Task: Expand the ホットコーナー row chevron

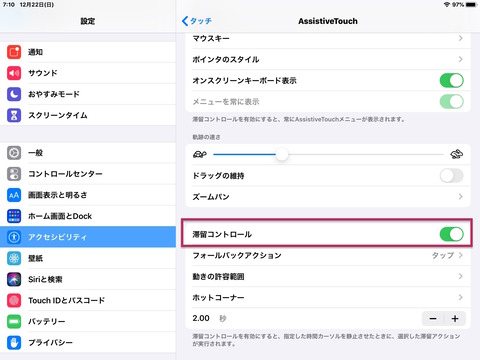Action: tap(460, 297)
